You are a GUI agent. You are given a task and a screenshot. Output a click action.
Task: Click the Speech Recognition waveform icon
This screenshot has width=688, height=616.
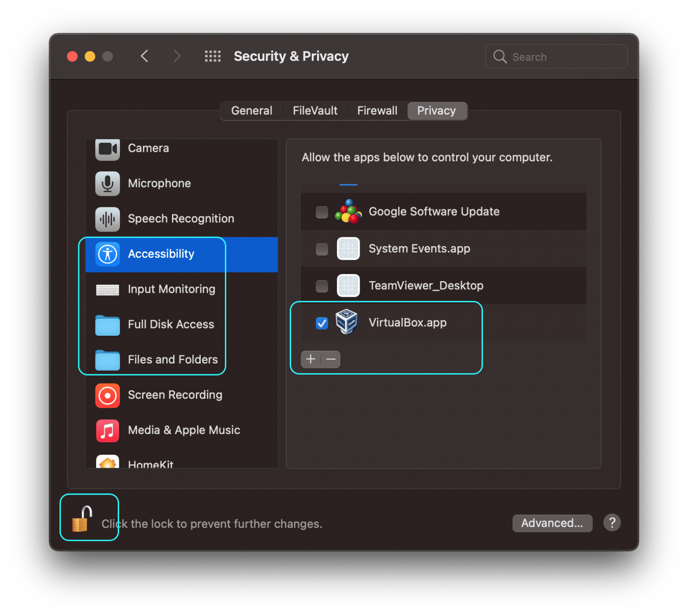[x=107, y=219]
